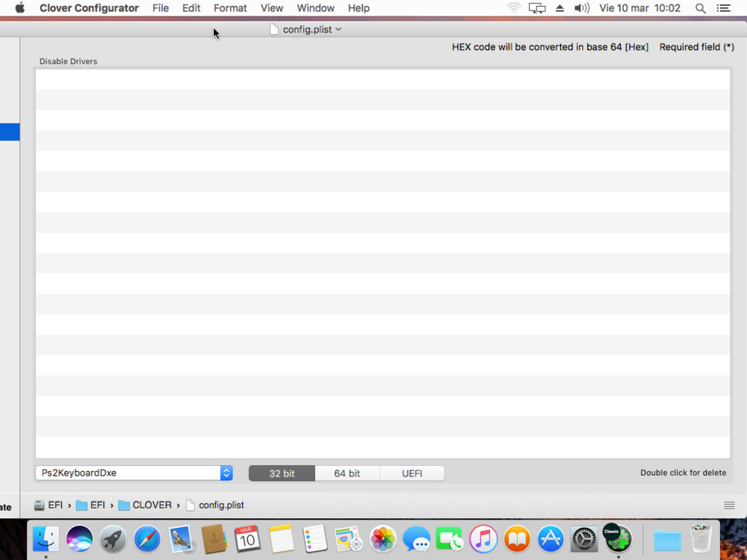Open the App Store from the Dock
747x560 pixels.
click(551, 538)
